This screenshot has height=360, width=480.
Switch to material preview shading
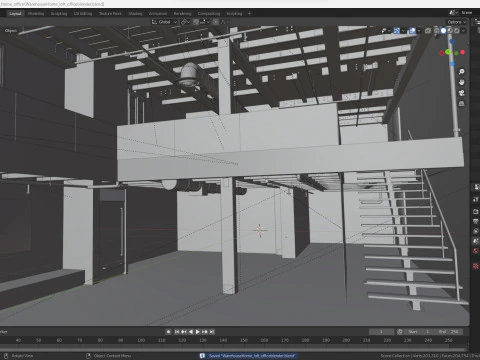pyautogui.click(x=450, y=31)
